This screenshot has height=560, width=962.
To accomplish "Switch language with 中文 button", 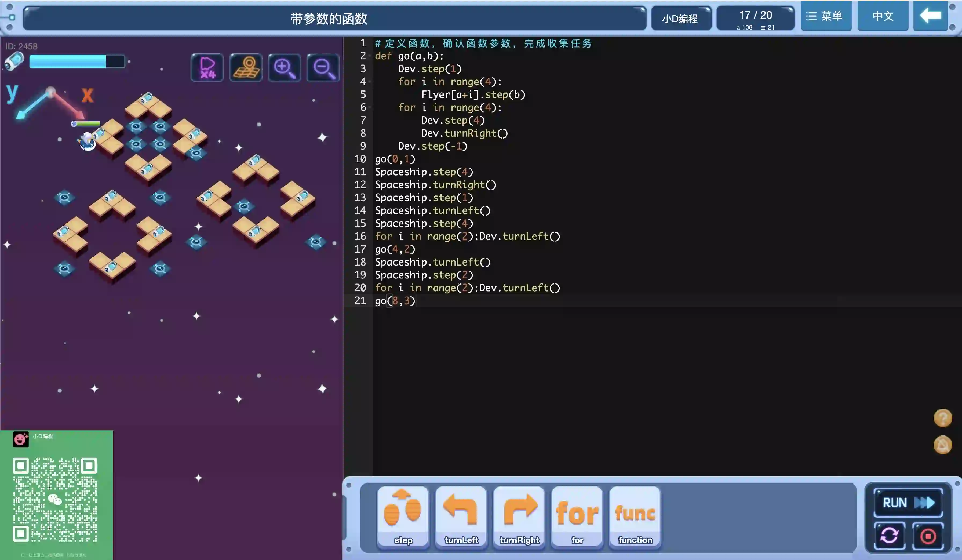I will click(883, 16).
